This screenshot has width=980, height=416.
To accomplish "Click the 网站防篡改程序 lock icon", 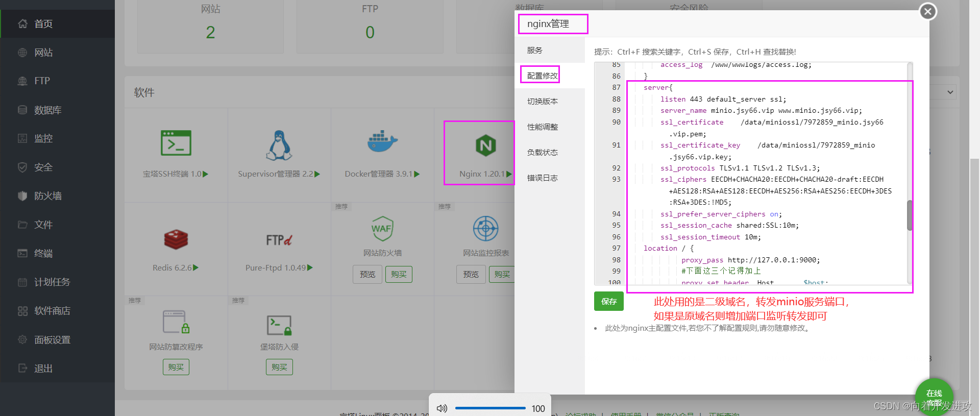I will pos(176,322).
